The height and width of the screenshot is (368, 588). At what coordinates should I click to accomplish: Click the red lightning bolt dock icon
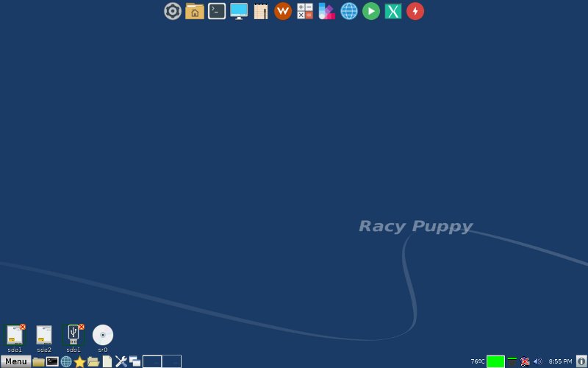[x=415, y=11]
